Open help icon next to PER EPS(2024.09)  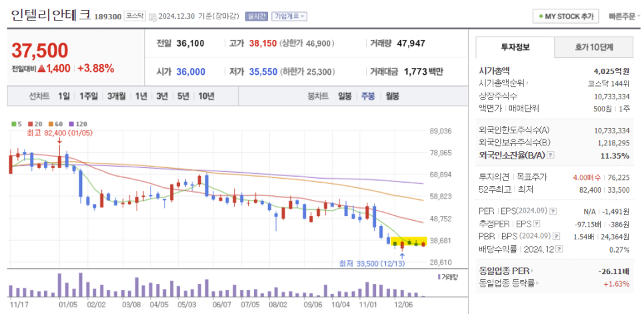pyautogui.click(x=553, y=211)
